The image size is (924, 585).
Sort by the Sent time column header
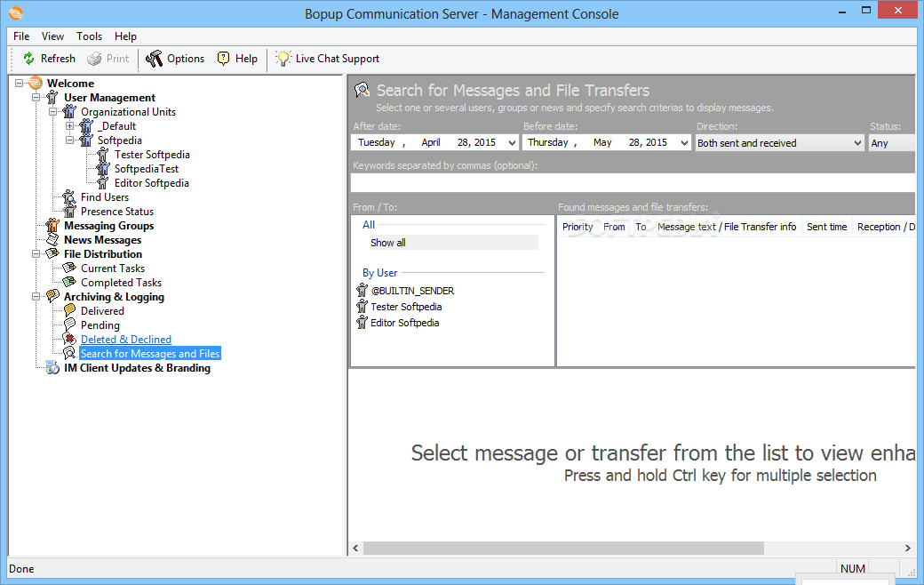[827, 227]
